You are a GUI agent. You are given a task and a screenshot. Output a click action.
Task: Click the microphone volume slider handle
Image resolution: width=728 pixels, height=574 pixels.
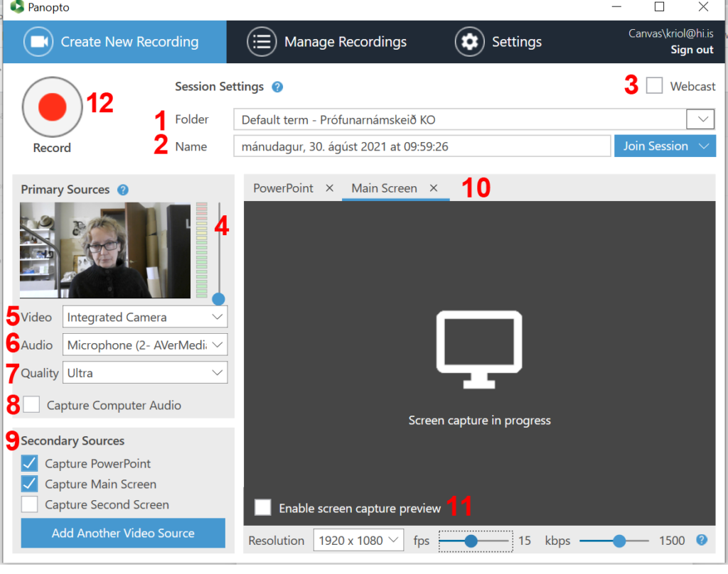[x=219, y=299]
